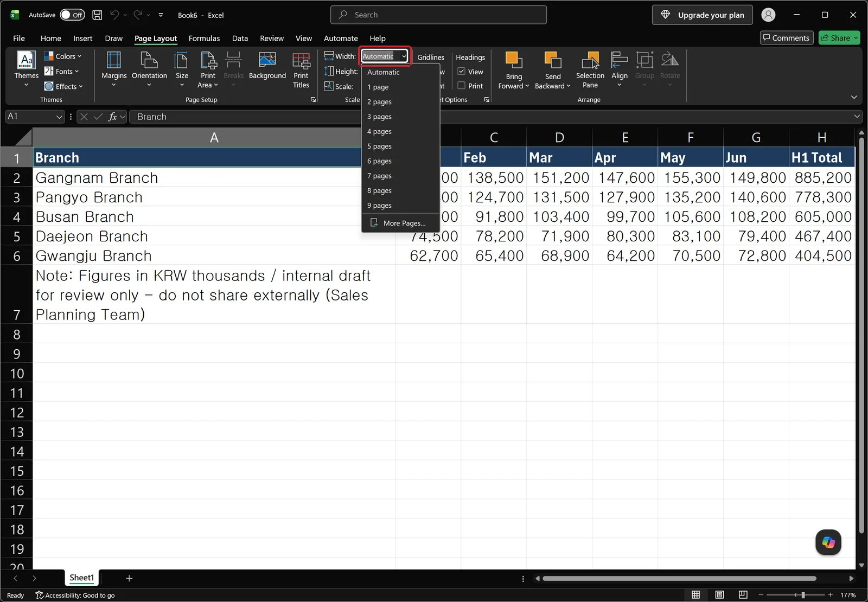Open Print Titles dialog

pos(301,69)
